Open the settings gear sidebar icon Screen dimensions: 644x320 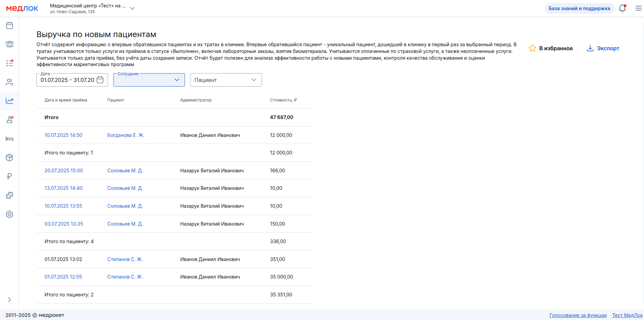tap(9, 214)
